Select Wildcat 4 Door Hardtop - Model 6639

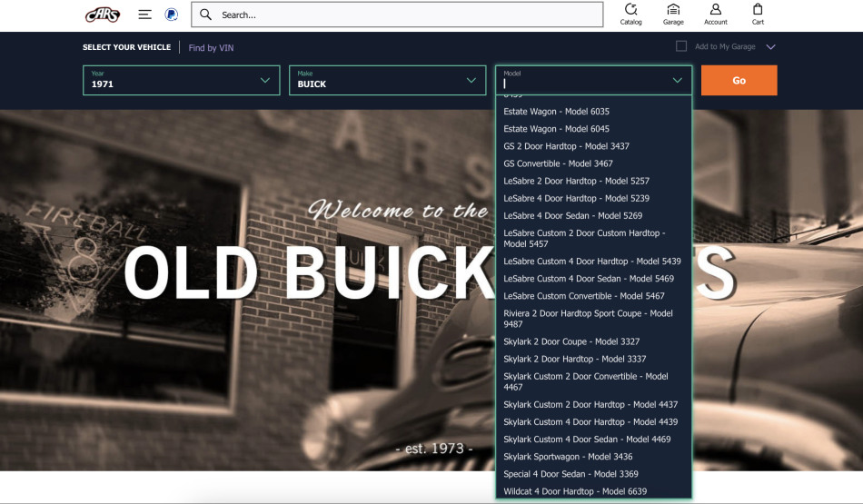(x=575, y=491)
